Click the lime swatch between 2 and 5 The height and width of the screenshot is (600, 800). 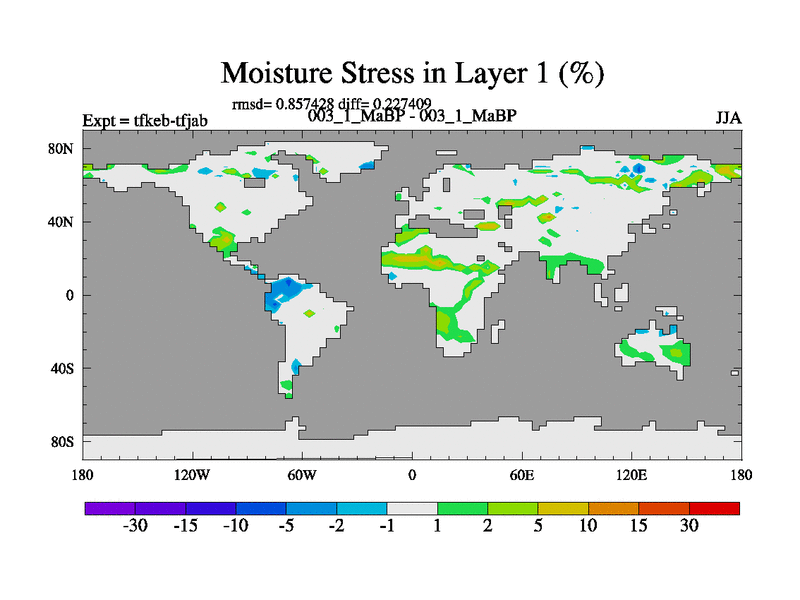(x=513, y=508)
